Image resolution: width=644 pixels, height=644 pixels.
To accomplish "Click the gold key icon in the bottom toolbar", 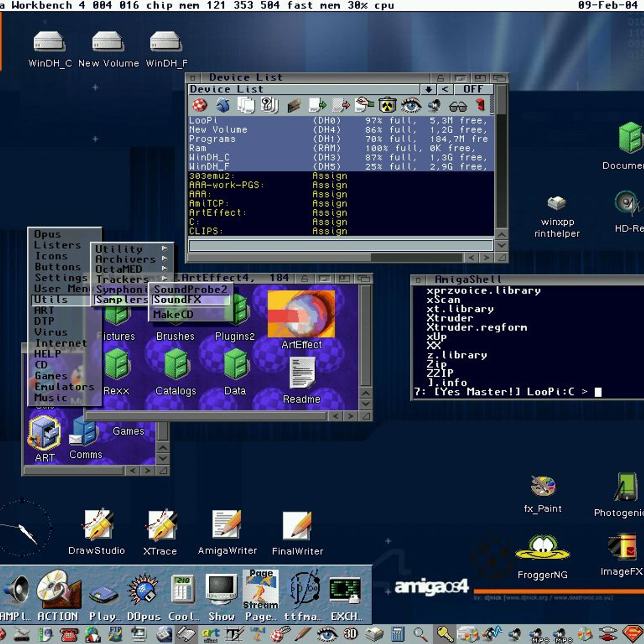I will click(445, 634).
